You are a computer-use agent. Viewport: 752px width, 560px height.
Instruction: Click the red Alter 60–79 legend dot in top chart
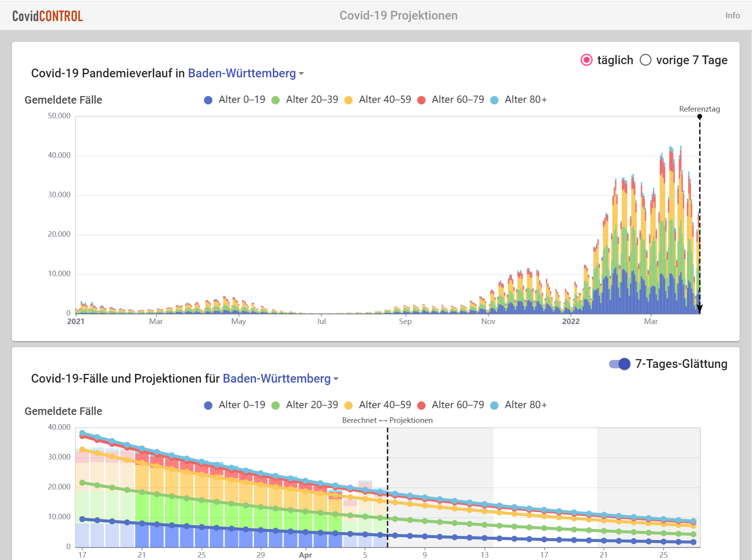click(x=421, y=100)
